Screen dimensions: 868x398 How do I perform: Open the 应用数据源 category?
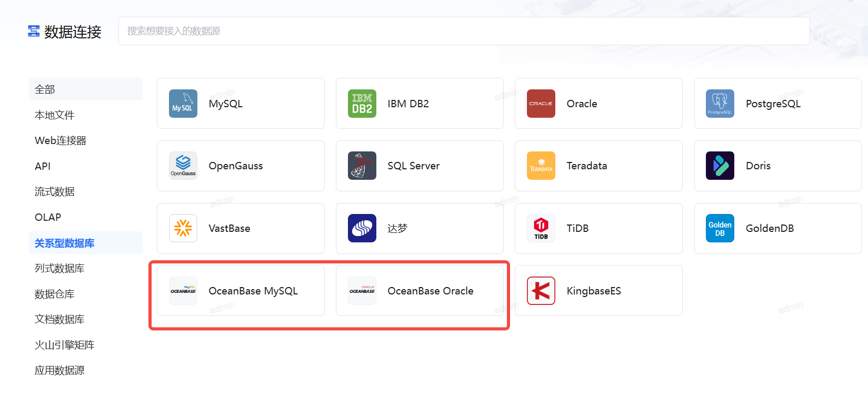86,370
